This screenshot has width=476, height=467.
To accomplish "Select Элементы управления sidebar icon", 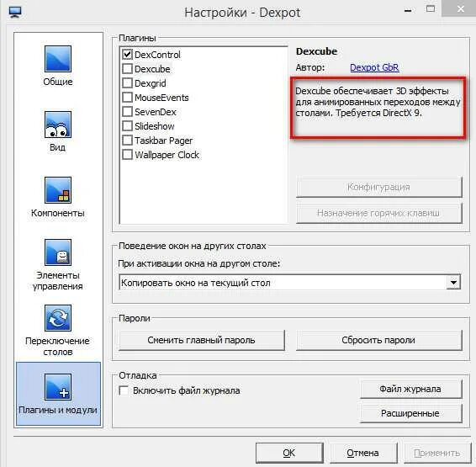I will tap(58, 252).
